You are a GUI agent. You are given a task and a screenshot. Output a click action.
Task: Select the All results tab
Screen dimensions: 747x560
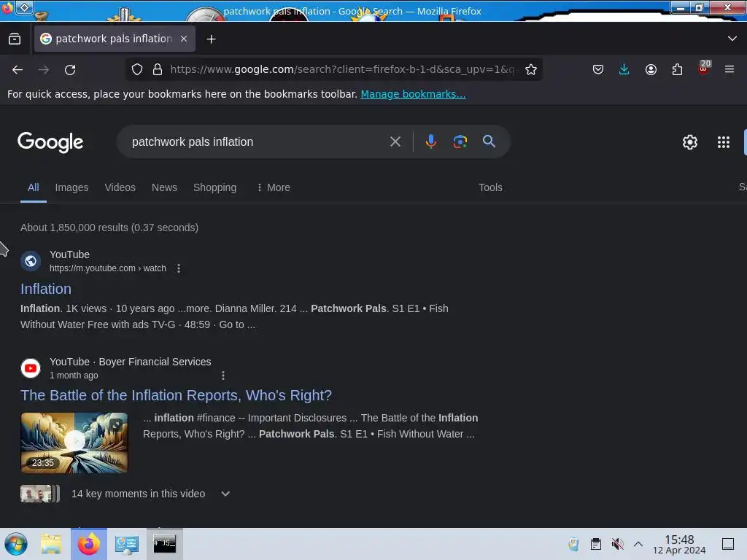tap(34, 187)
